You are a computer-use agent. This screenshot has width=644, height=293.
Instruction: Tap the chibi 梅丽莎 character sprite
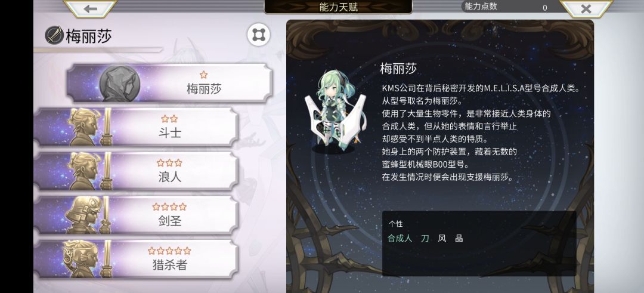click(335, 109)
